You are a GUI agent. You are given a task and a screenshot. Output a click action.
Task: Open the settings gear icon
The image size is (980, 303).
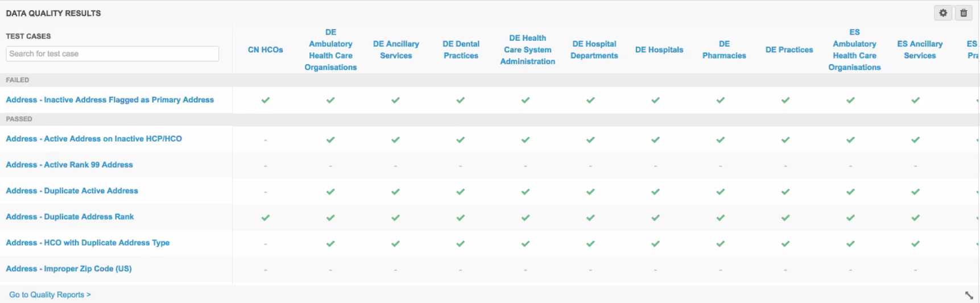tap(943, 13)
